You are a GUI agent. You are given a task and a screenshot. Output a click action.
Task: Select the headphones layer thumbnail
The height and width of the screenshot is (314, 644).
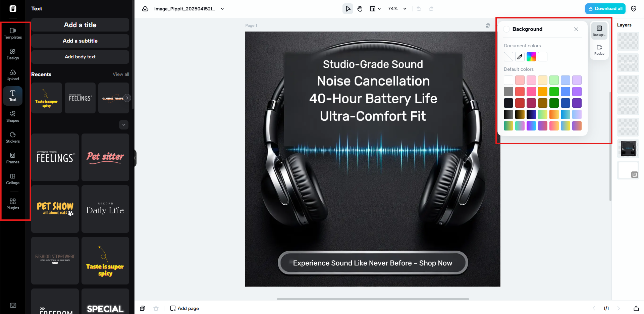[628, 149]
